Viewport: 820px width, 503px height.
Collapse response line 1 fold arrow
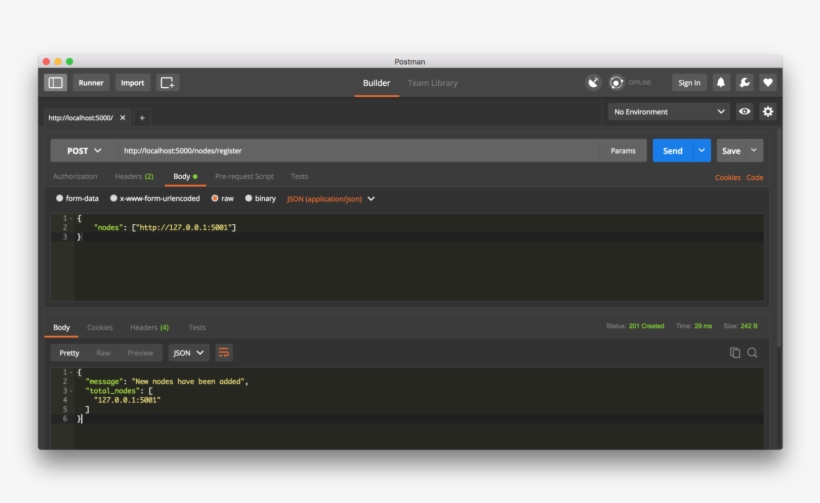pos(71,372)
